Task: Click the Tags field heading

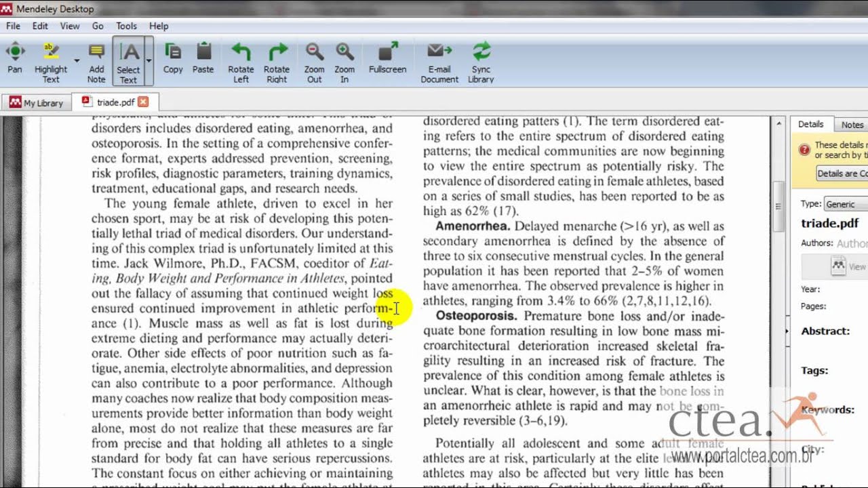Action: tap(814, 371)
